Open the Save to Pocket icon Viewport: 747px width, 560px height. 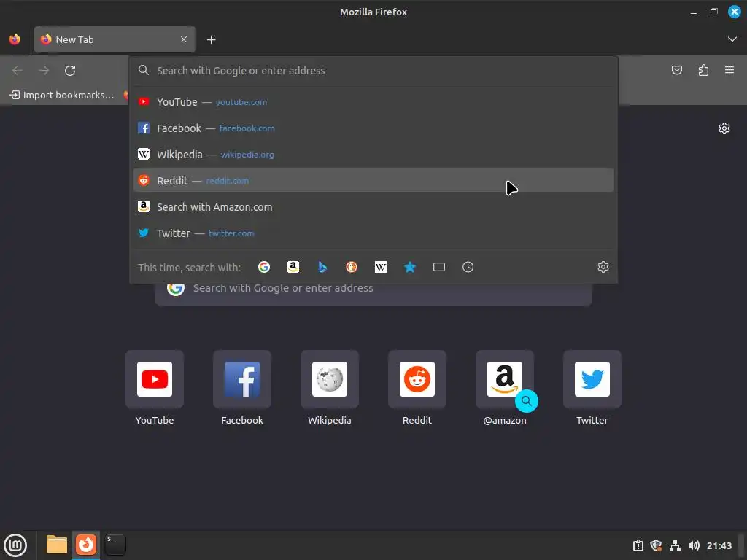[676, 71]
